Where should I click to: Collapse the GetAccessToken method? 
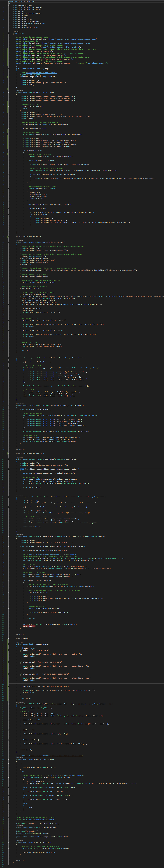tap(8, 358)
